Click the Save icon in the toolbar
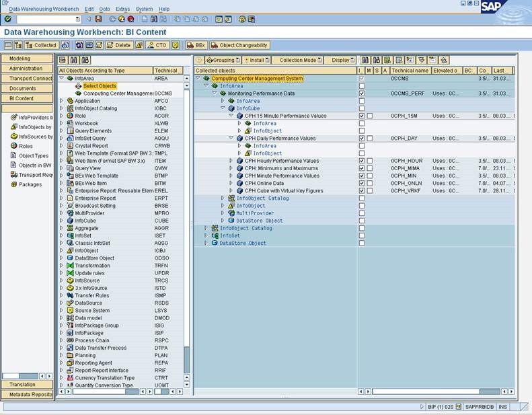 tap(98, 20)
